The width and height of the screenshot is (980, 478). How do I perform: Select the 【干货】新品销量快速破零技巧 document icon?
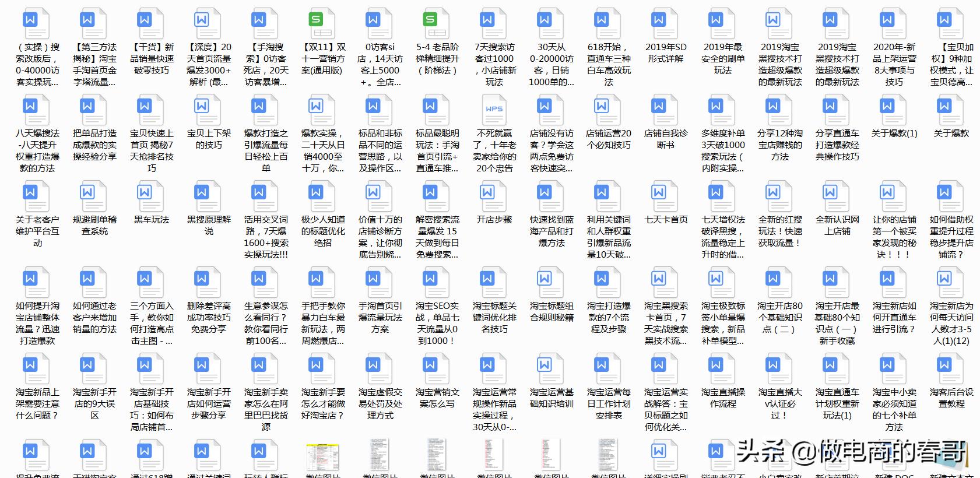tap(152, 24)
